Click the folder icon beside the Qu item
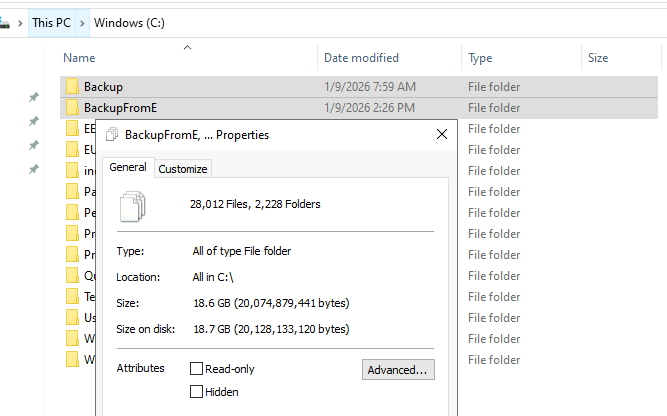This screenshot has height=416, width=667. click(x=72, y=275)
